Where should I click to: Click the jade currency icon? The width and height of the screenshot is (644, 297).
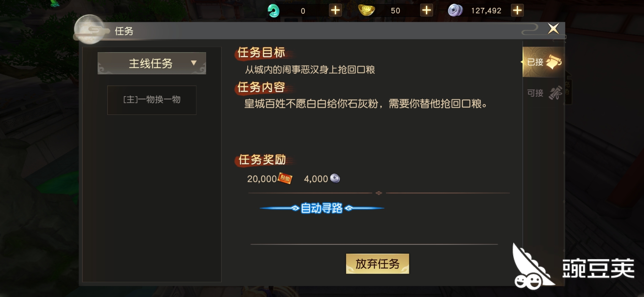pos(274,11)
